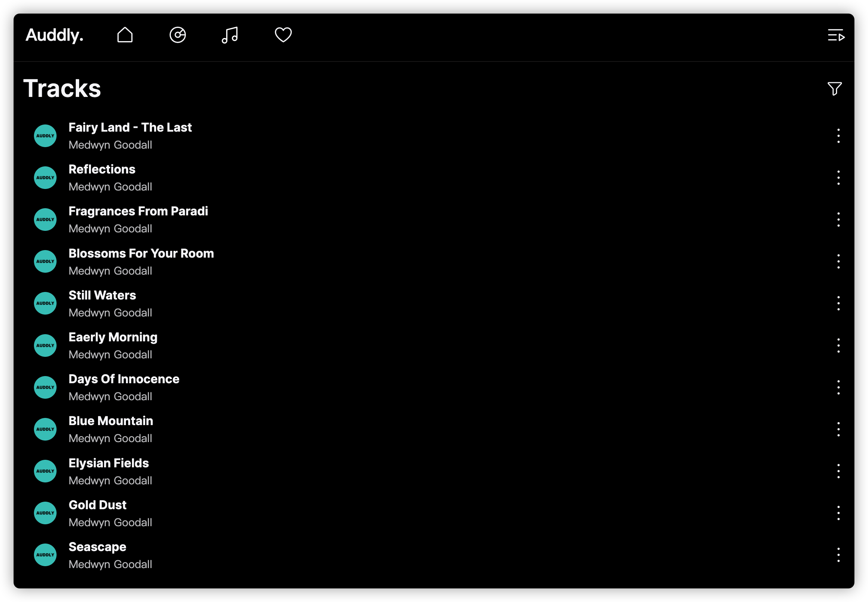Screen dimensions: 868x602
Task: Open more options for Days Of Innocence
Action: [x=838, y=387]
